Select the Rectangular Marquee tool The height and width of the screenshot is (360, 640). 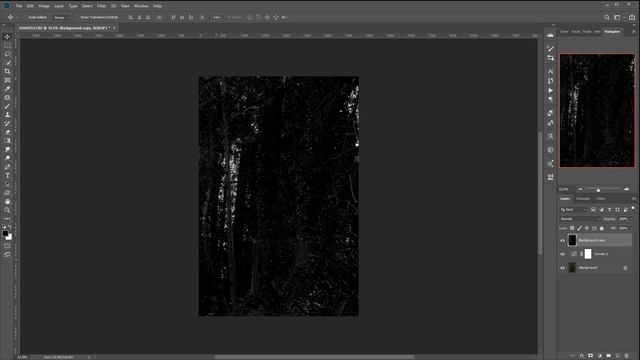pos(7,45)
